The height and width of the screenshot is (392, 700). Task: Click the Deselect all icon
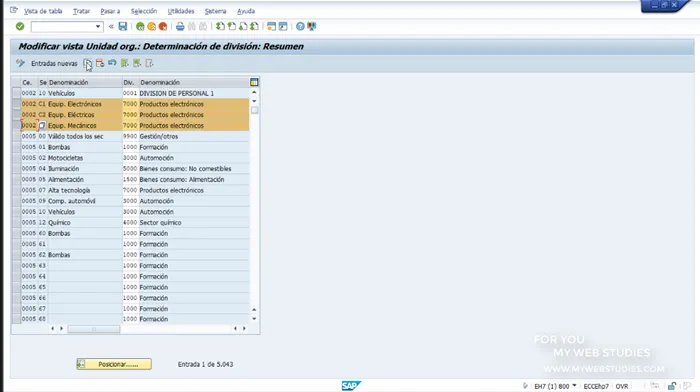tap(149, 63)
